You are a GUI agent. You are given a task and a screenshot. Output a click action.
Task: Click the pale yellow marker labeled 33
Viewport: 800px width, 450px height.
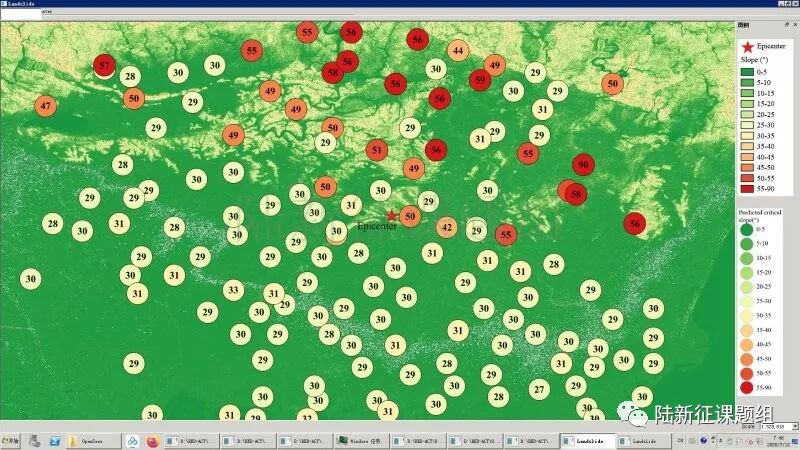tap(233, 291)
